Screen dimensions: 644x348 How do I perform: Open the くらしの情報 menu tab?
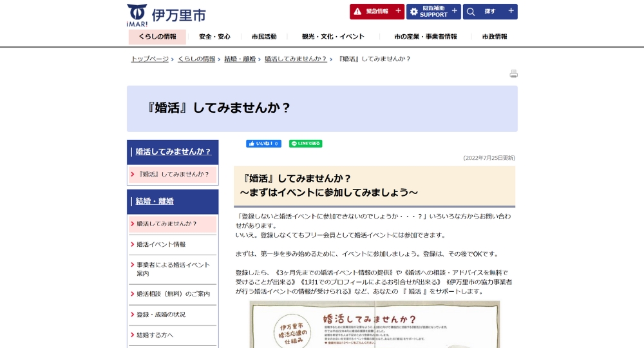157,37
